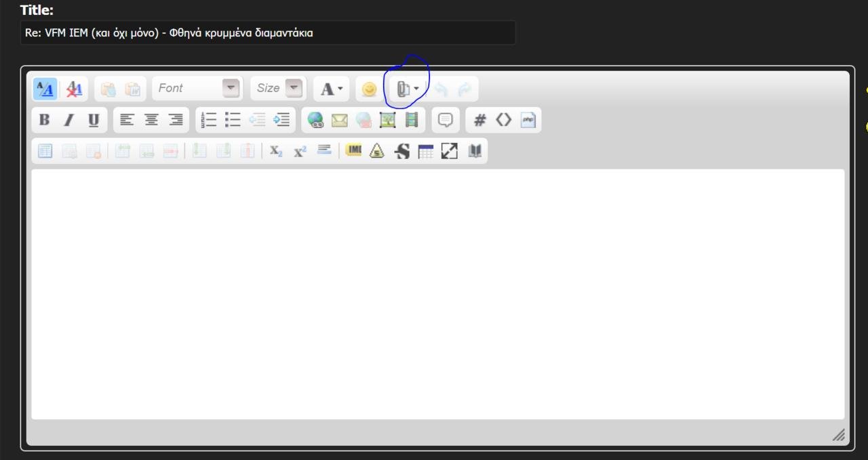
Task: Center-align the text
Action: pos(151,120)
